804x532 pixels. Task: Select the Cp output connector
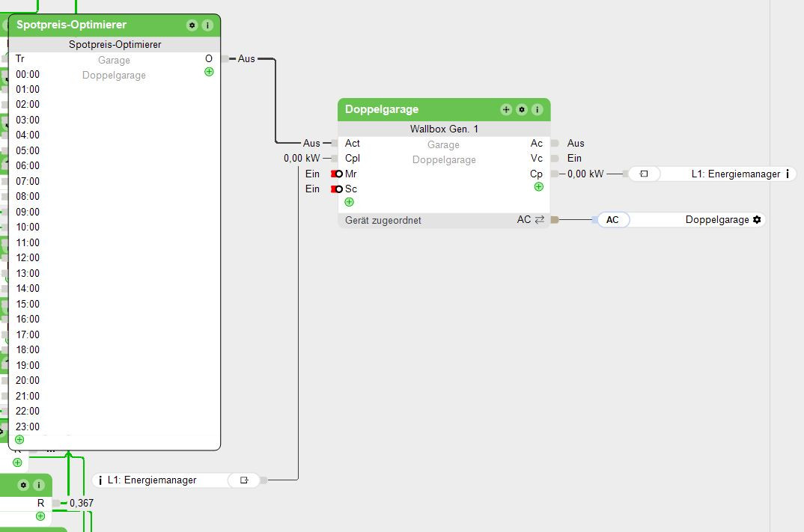[x=554, y=174]
